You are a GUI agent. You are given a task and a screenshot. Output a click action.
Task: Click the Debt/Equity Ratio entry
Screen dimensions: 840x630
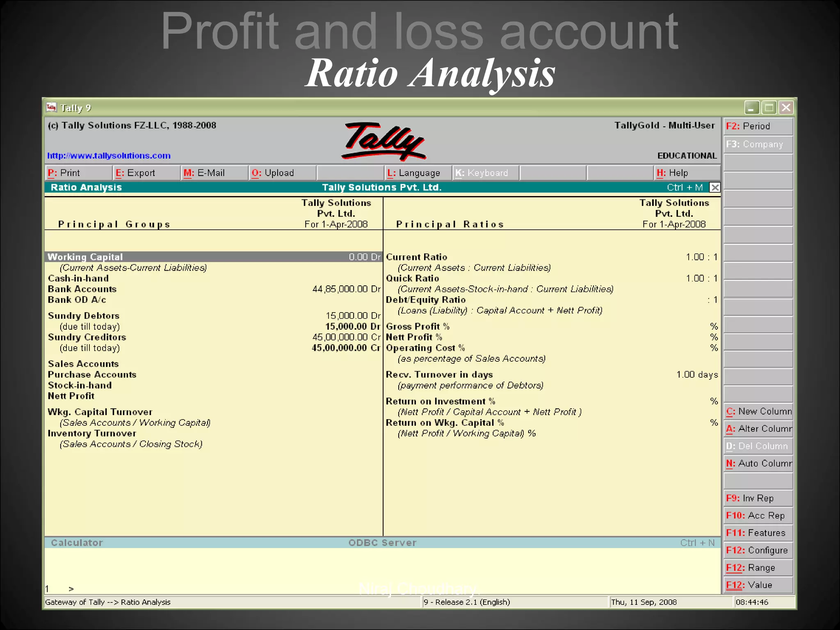(552, 300)
